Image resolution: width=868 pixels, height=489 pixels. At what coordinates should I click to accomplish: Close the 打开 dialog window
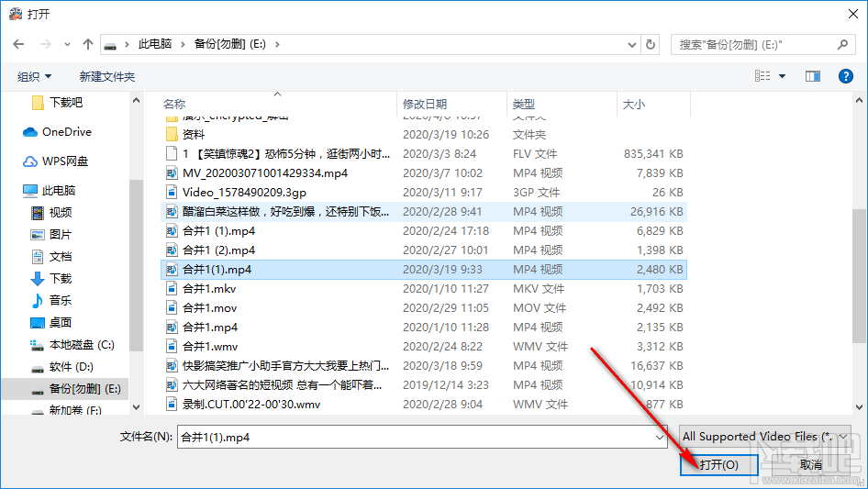tap(853, 14)
